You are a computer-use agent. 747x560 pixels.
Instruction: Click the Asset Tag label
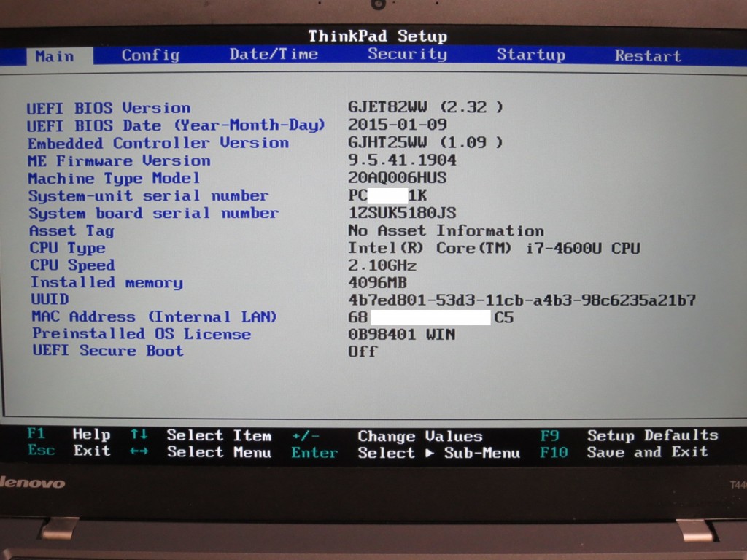click(x=72, y=231)
